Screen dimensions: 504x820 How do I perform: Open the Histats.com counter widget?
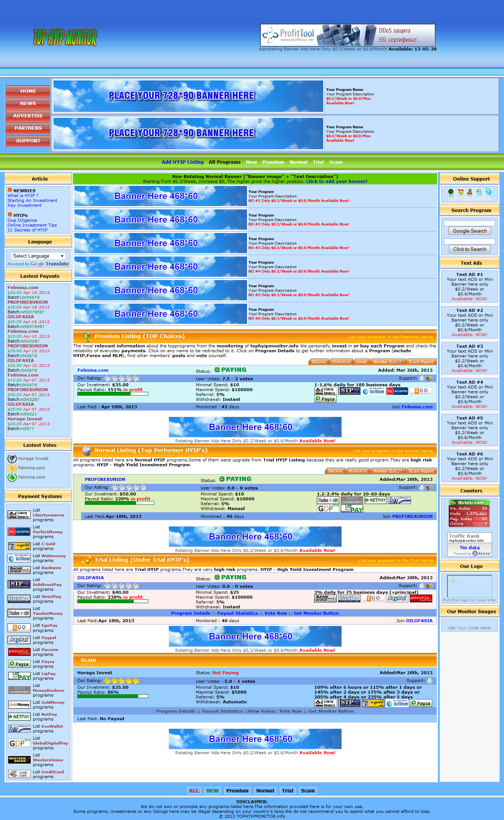pyautogui.click(x=470, y=513)
